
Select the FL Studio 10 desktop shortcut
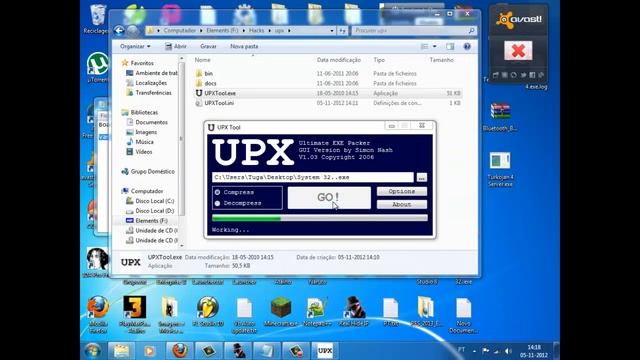tap(208, 311)
